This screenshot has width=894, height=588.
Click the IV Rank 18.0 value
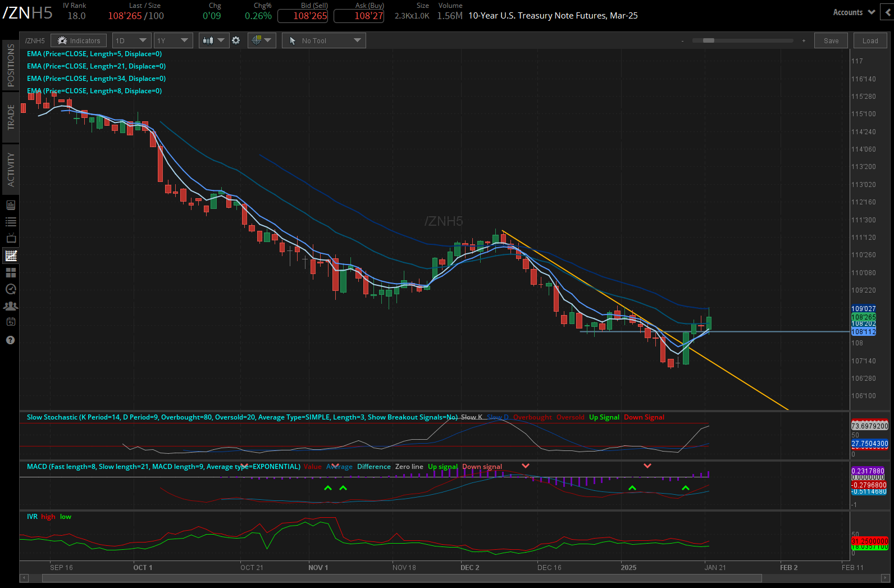pos(76,16)
